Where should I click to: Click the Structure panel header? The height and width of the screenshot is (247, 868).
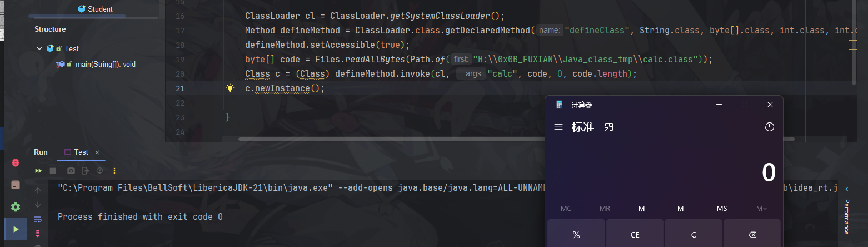click(x=50, y=29)
